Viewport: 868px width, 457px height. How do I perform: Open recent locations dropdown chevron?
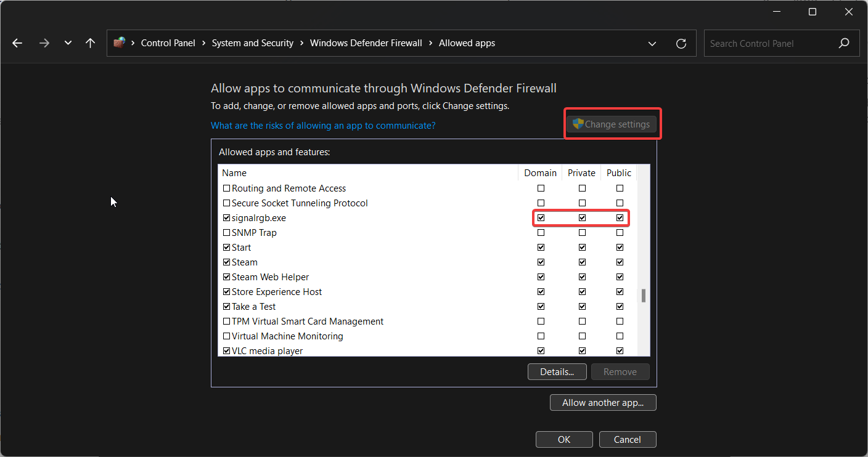[x=68, y=43]
